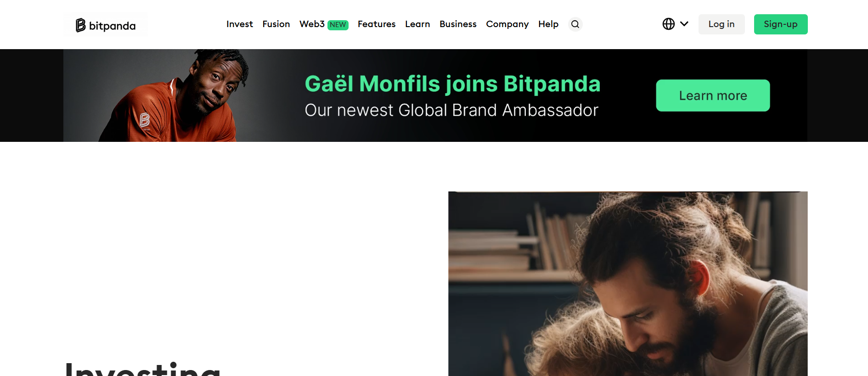Open the Learn navigation menu
Viewport: 868px width, 376px height.
pyautogui.click(x=417, y=24)
